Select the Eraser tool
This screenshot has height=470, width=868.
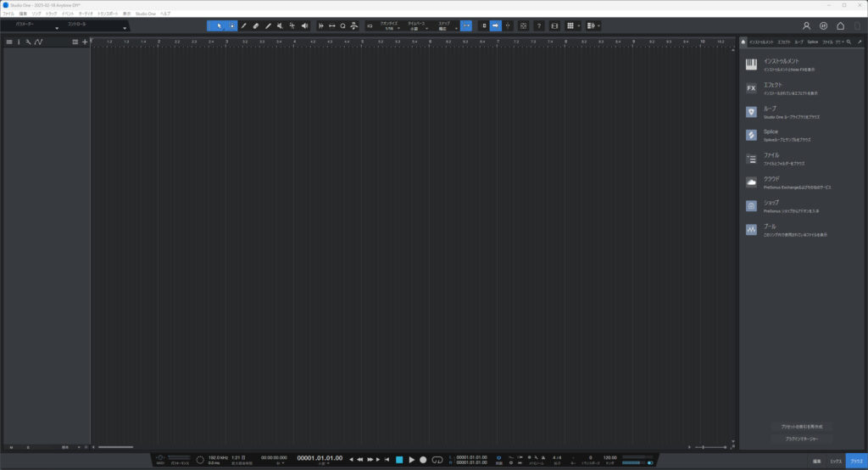(x=256, y=26)
